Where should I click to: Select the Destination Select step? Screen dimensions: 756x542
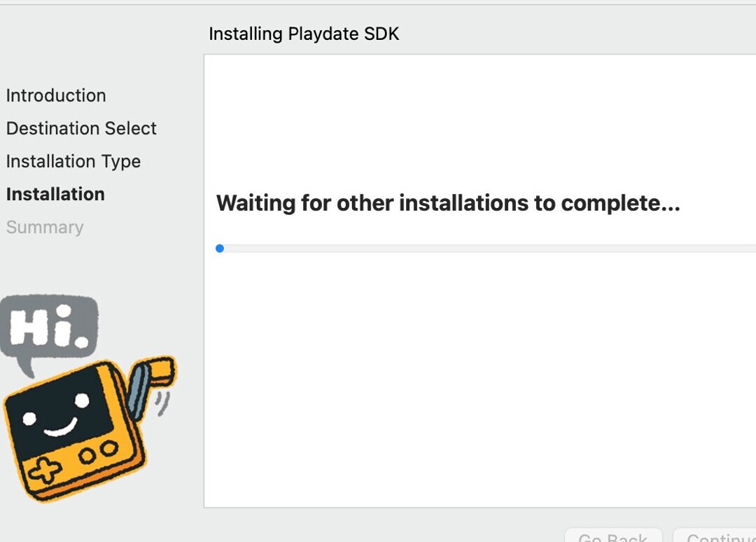pyautogui.click(x=81, y=128)
